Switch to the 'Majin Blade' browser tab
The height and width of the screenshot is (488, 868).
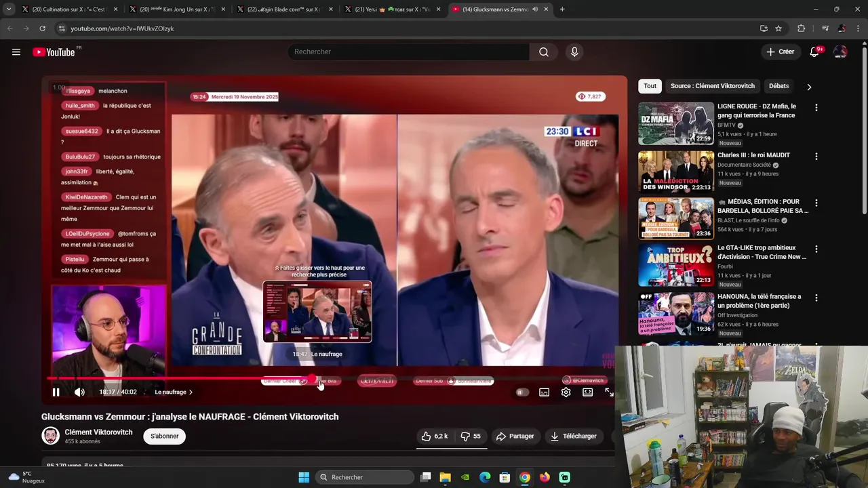coord(283,9)
